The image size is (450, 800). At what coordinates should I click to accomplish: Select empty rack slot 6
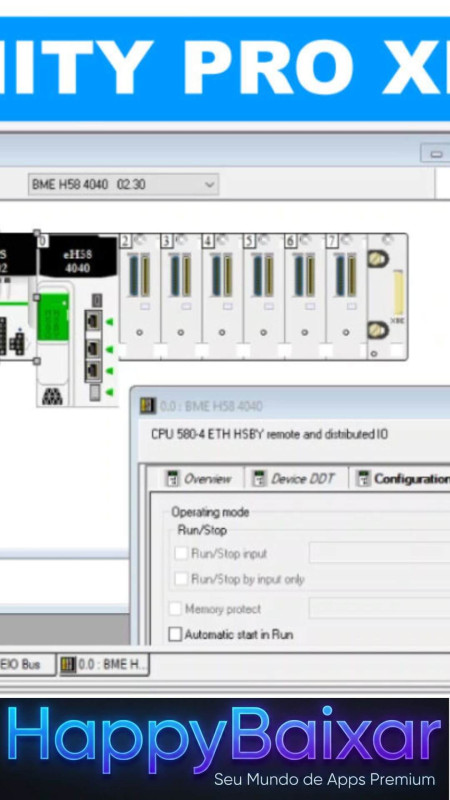(305, 296)
